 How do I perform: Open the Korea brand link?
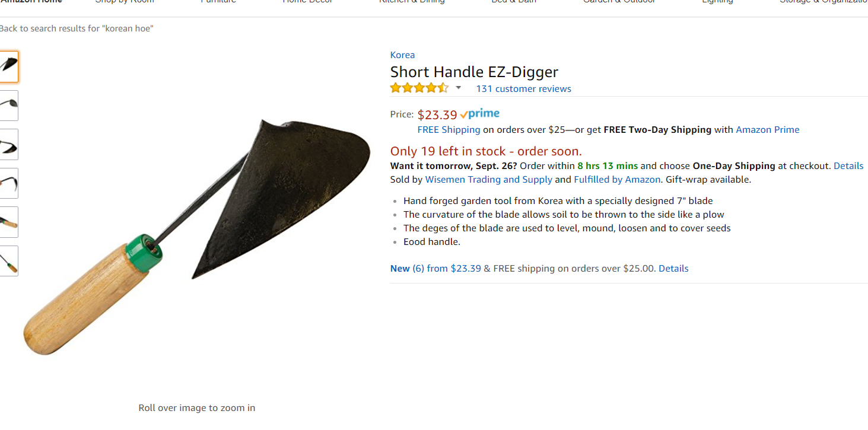coord(402,55)
